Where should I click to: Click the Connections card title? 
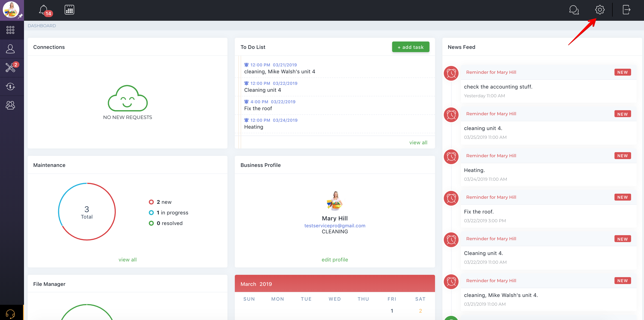pyautogui.click(x=49, y=47)
